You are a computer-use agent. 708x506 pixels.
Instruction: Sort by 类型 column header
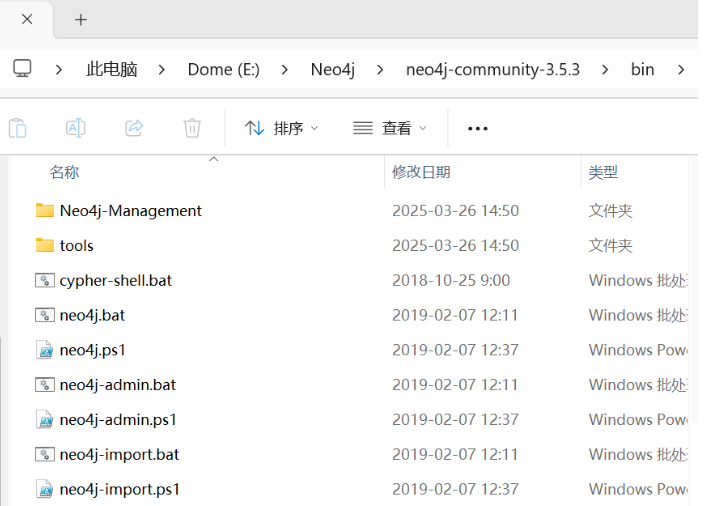[x=603, y=172]
